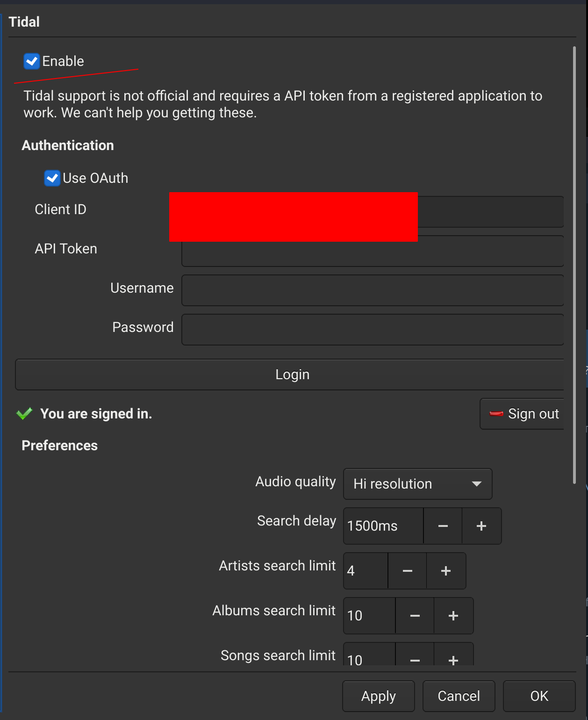Decrease the Artists search limit

(x=408, y=571)
